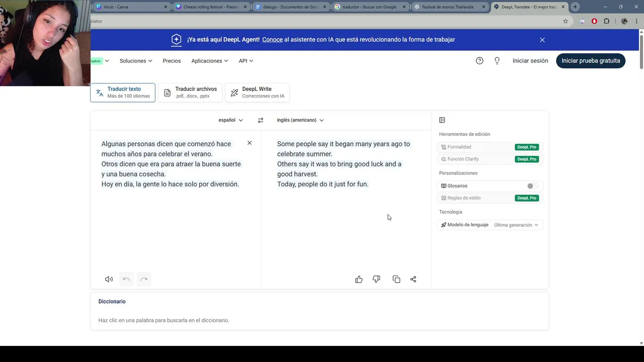Expand the API menu
Image resolution: width=644 pixels, height=362 pixels.
[x=246, y=61]
